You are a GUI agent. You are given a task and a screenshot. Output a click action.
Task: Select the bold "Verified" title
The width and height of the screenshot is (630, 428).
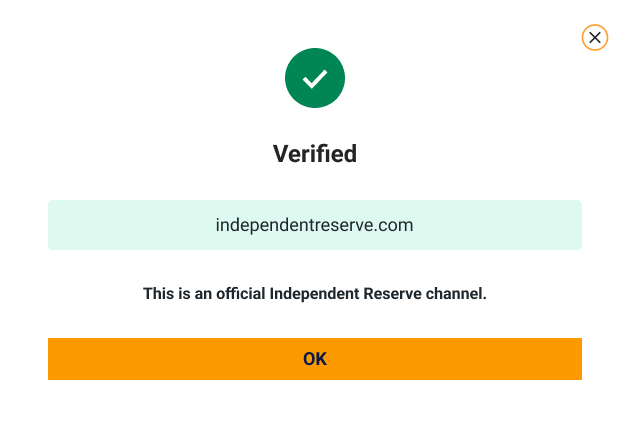click(315, 154)
